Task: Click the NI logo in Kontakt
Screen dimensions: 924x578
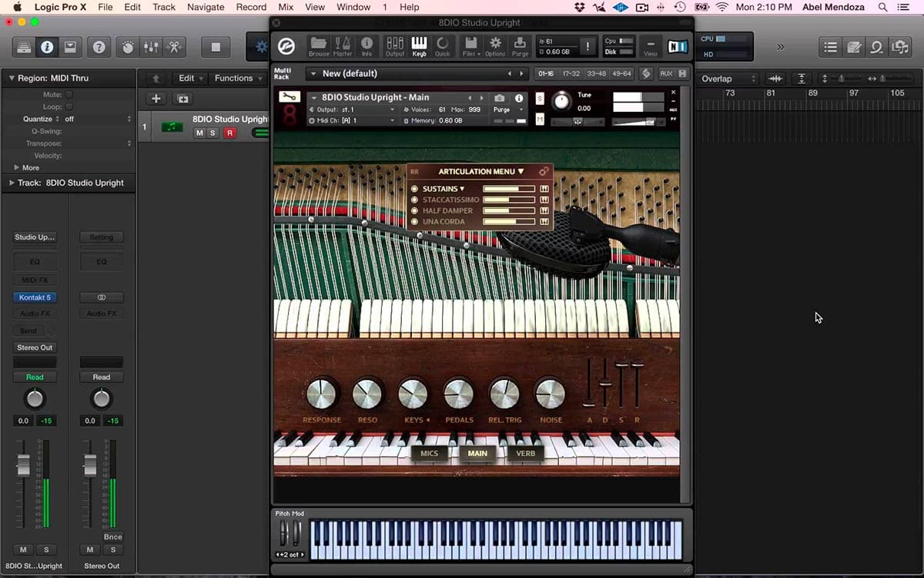Action: [678, 46]
